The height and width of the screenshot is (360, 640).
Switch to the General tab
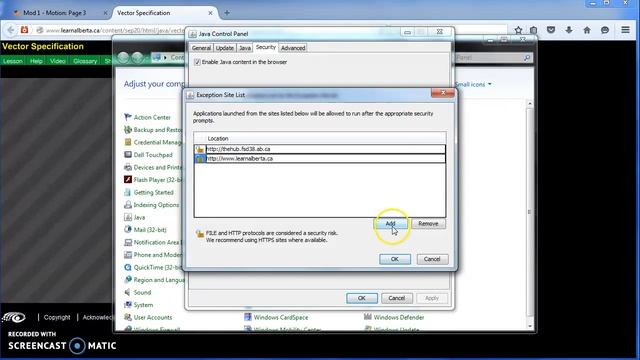click(x=201, y=48)
